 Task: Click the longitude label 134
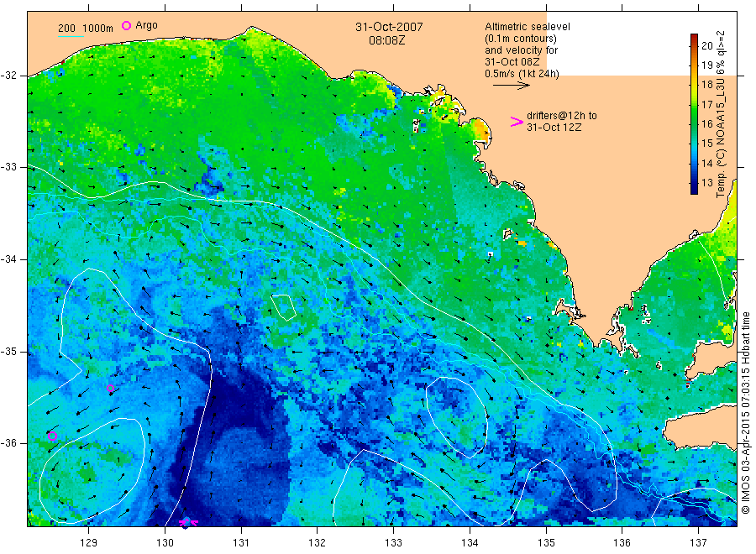tap(470, 543)
